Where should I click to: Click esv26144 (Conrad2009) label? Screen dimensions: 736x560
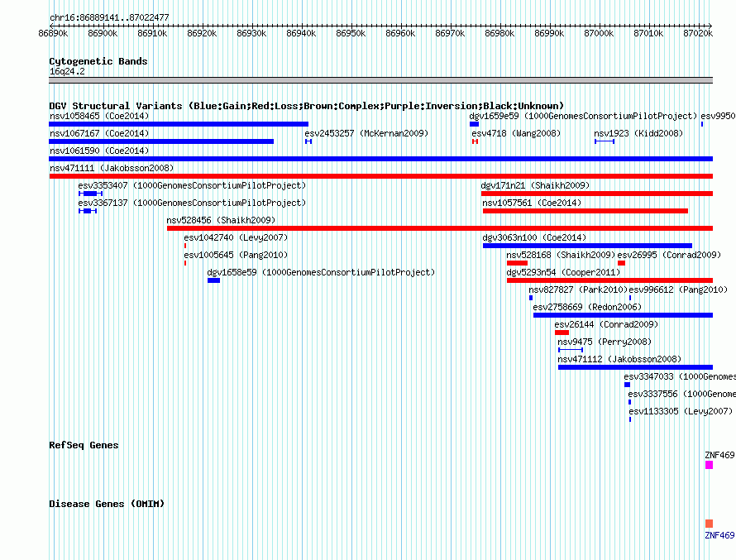606,324
